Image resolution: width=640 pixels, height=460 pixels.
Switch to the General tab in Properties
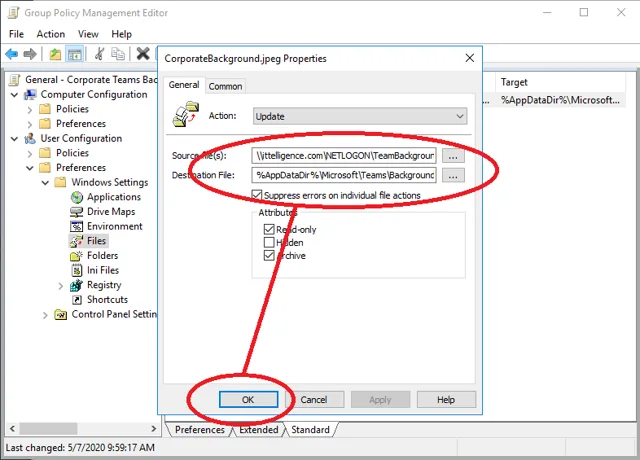pyautogui.click(x=184, y=85)
